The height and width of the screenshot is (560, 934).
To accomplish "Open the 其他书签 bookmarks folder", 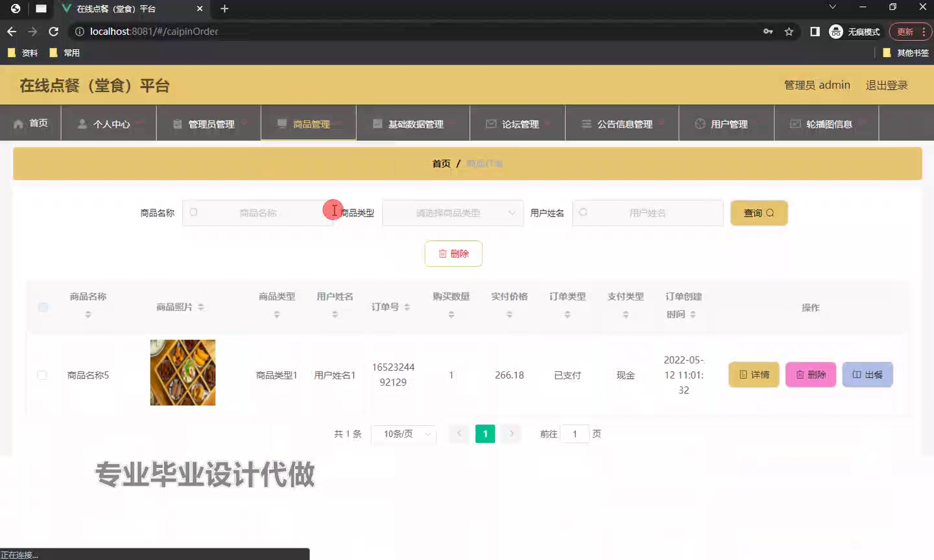I will click(x=906, y=52).
